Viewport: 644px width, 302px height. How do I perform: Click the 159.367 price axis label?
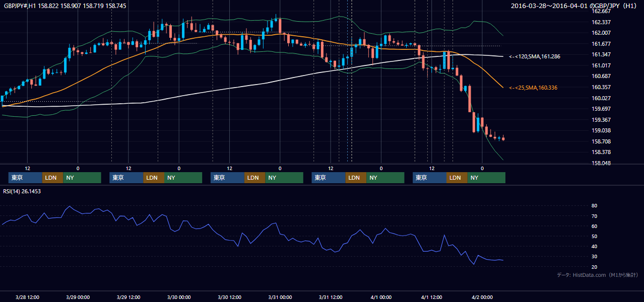point(601,120)
